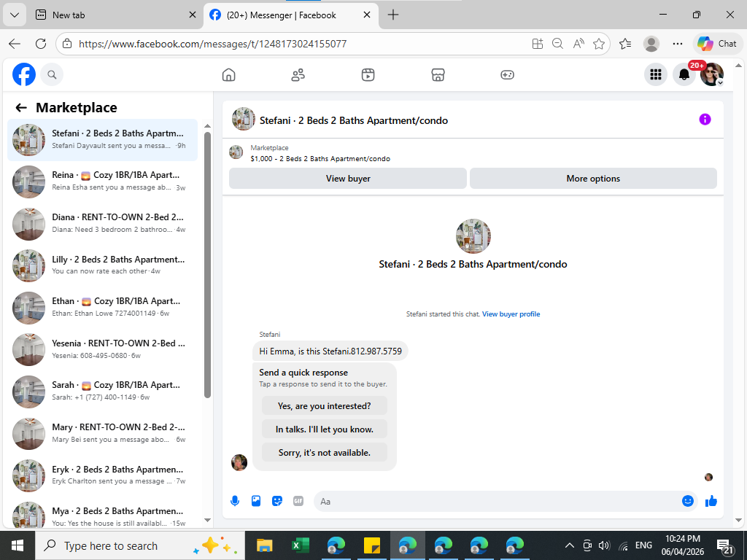Open the Yesenia RENT-TO-OWN conversation
747x560 pixels.
click(x=102, y=349)
